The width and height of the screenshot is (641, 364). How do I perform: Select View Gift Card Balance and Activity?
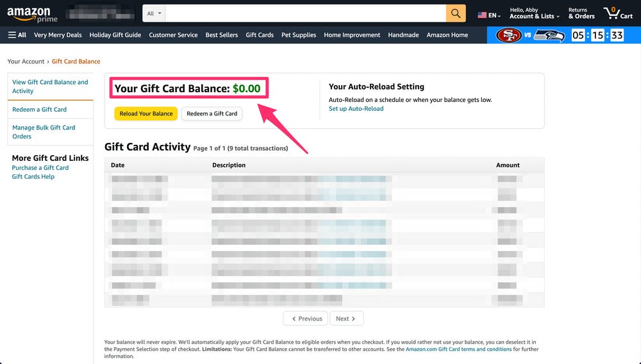[50, 87]
